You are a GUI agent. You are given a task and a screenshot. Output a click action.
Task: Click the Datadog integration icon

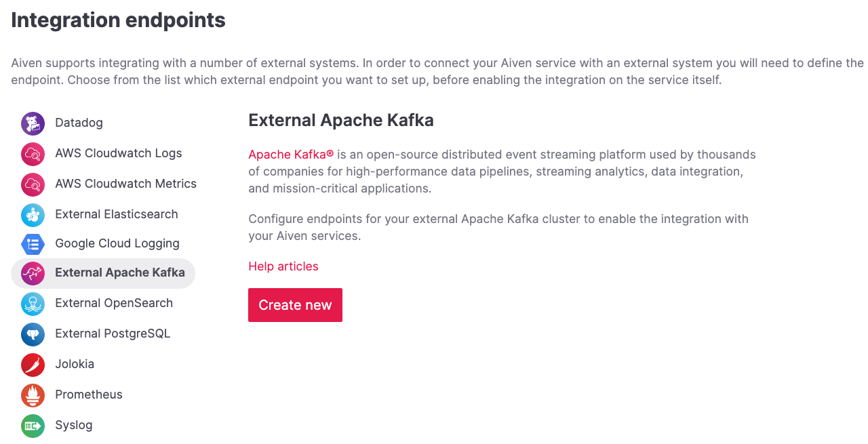[33, 123]
